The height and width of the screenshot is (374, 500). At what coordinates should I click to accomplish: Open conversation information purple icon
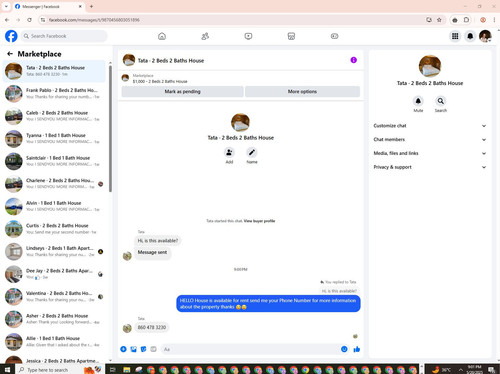pyautogui.click(x=354, y=60)
